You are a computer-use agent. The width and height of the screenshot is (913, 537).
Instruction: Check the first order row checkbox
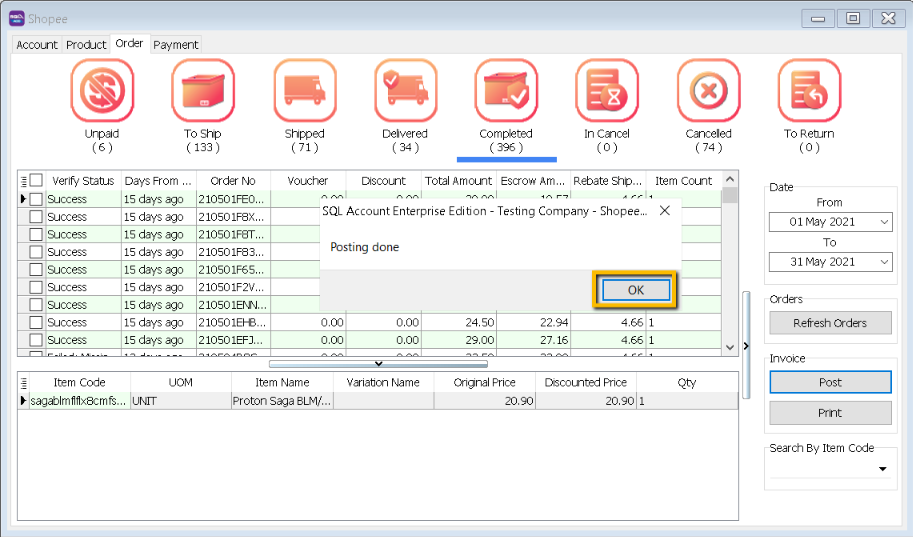point(36,199)
